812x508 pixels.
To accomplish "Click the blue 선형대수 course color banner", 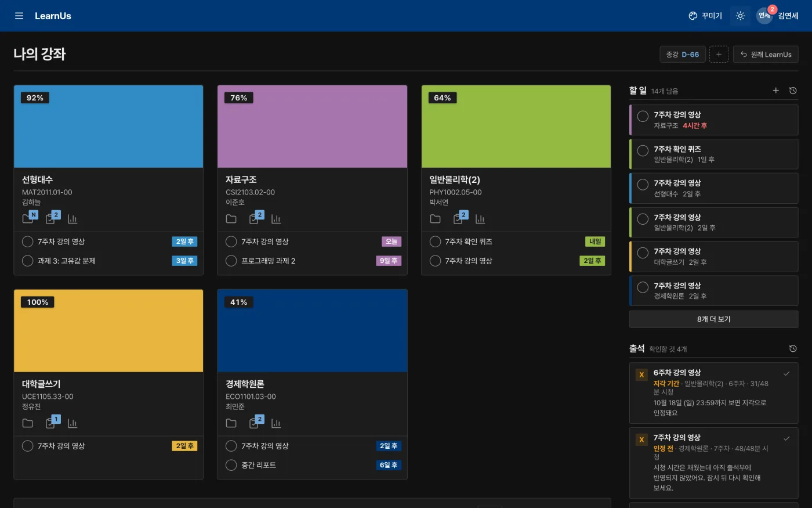I will [108, 127].
